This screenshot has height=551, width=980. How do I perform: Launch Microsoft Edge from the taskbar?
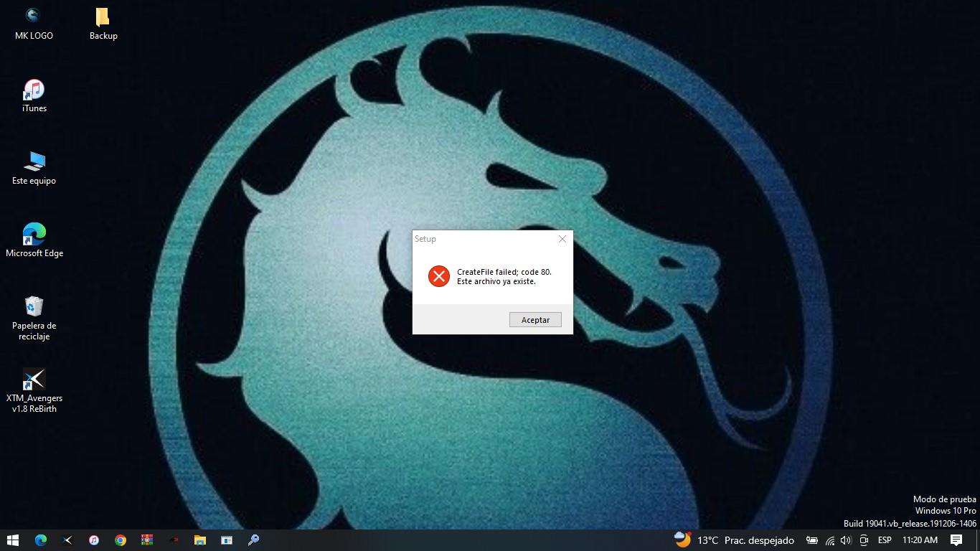41,540
